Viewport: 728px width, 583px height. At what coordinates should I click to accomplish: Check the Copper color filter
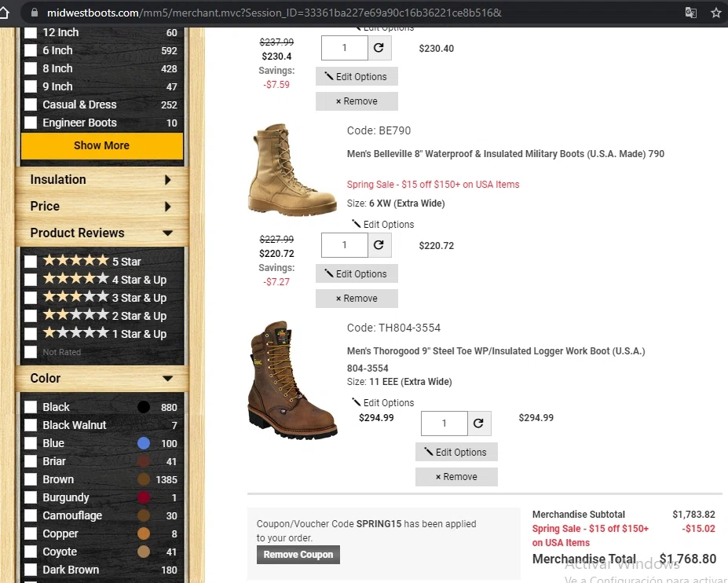point(31,534)
